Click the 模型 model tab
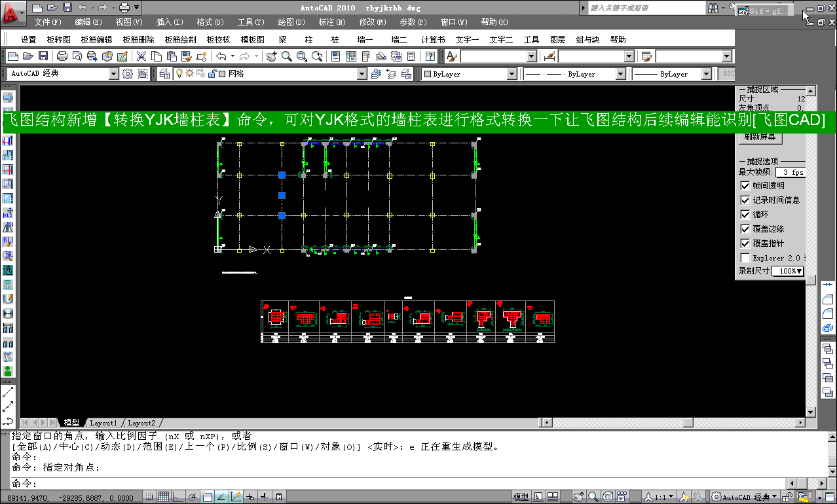The width and height of the screenshot is (837, 504). click(71, 423)
